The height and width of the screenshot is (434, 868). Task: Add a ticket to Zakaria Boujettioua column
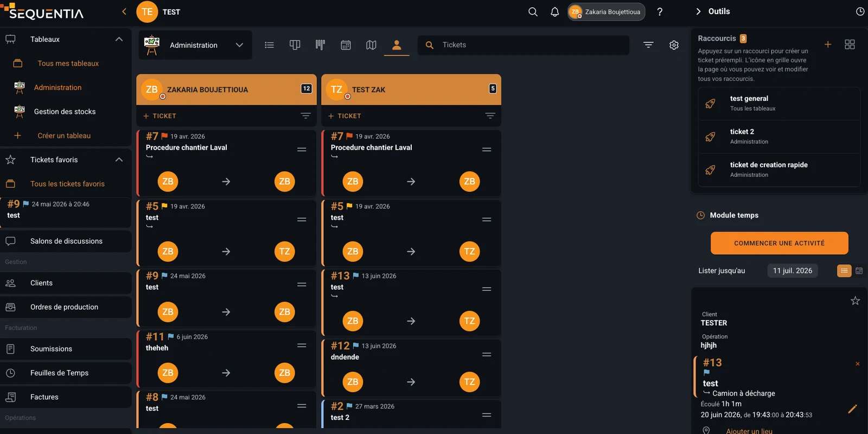pos(159,116)
